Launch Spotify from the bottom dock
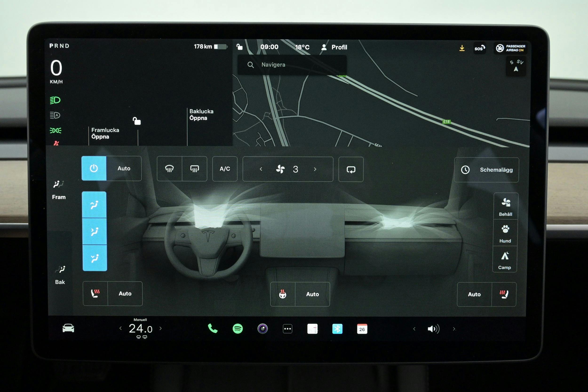 click(x=238, y=329)
